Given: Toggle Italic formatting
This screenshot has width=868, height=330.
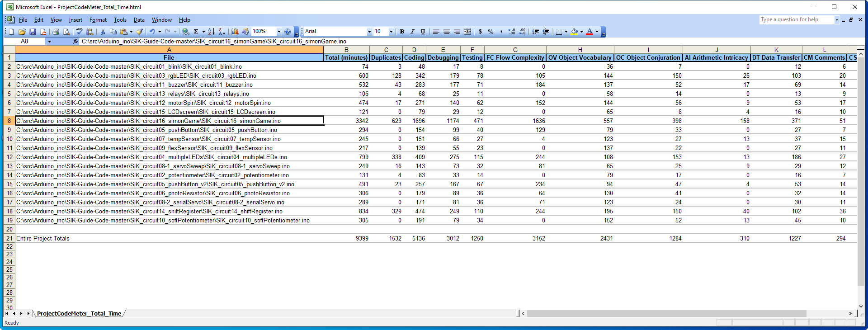Looking at the screenshot, I should click(x=412, y=32).
